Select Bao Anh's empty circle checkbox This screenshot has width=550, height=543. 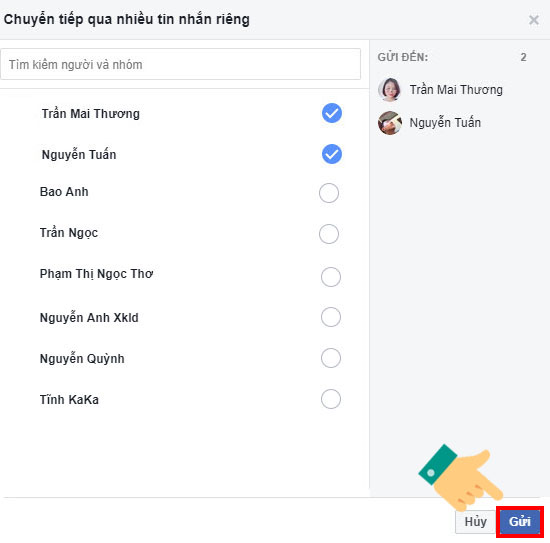[329, 193]
